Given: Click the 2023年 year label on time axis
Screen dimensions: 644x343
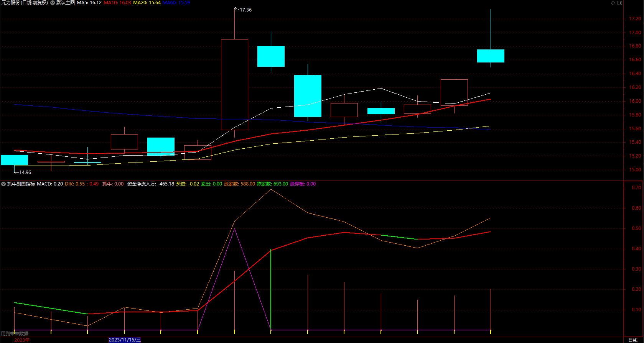Looking at the screenshot, I should pos(22,340).
